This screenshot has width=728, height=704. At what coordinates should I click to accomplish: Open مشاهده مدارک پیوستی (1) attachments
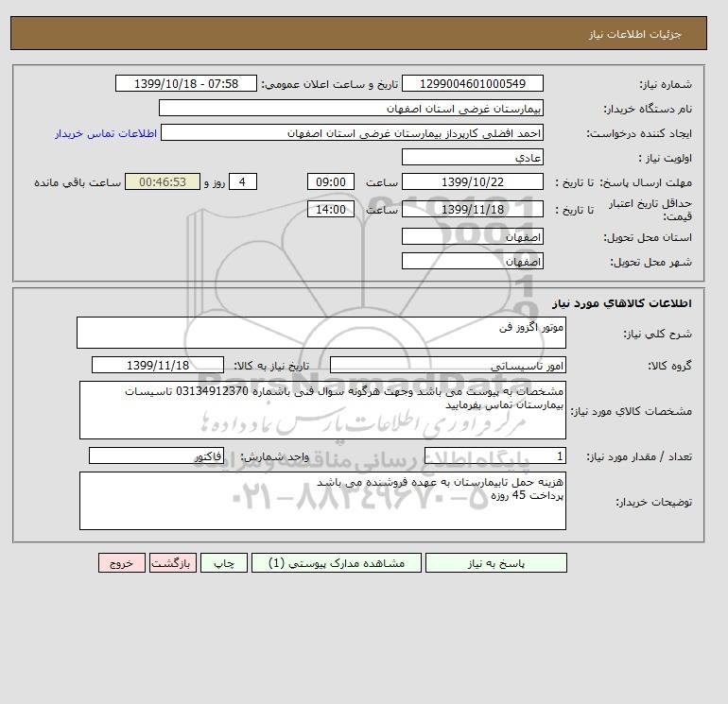pos(337,563)
